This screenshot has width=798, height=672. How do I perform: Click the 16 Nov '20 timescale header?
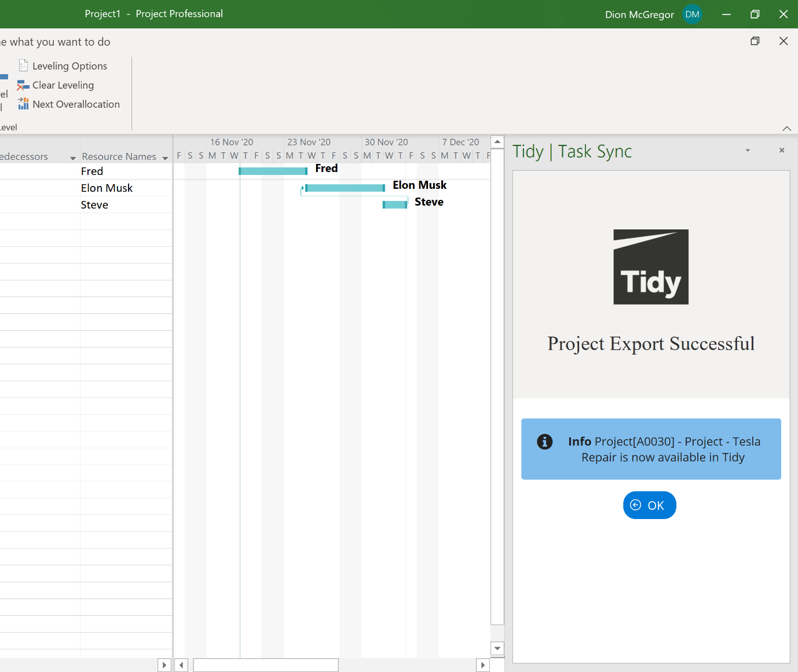pyautogui.click(x=232, y=142)
